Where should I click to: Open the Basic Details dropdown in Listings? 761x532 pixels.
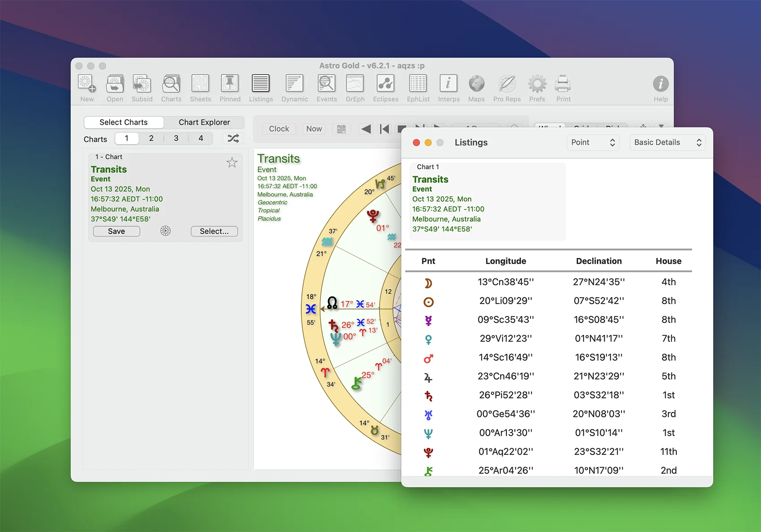667,142
